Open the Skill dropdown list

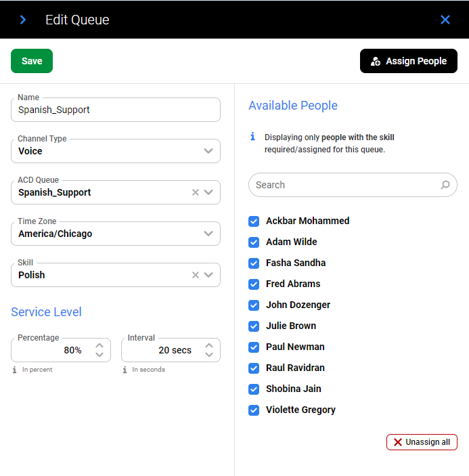click(209, 275)
